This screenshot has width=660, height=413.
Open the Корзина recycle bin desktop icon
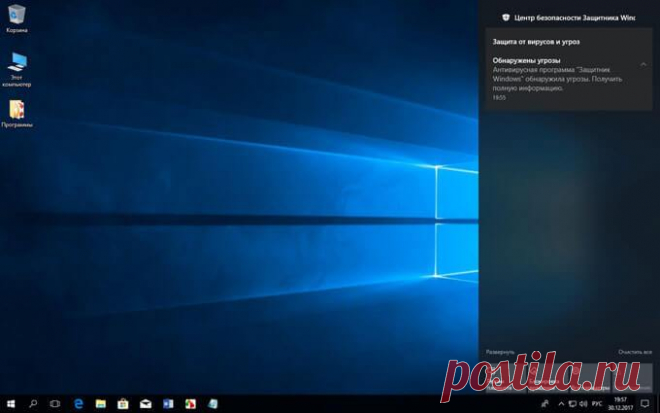click(16, 19)
